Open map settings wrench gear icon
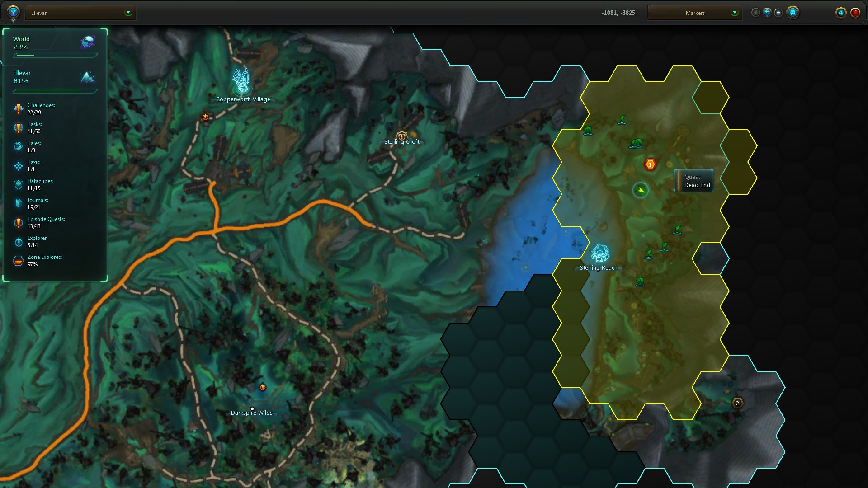Screen dimensions: 868x488 pos(840,13)
